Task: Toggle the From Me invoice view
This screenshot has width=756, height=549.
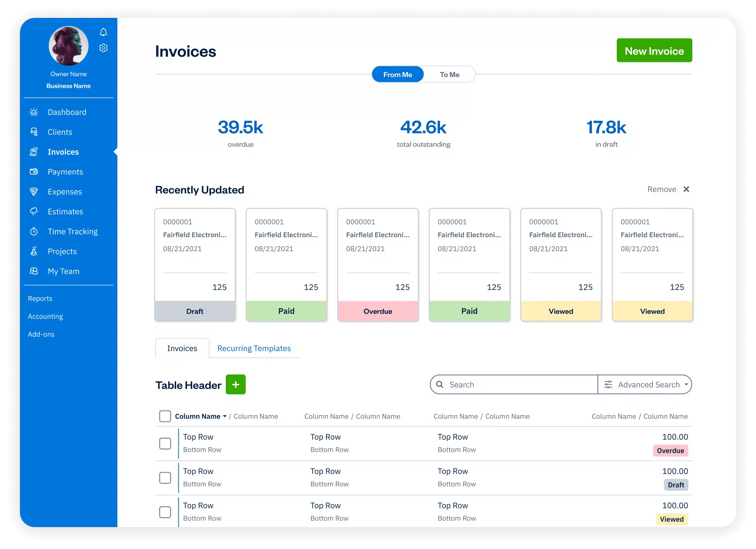Action: [397, 75]
